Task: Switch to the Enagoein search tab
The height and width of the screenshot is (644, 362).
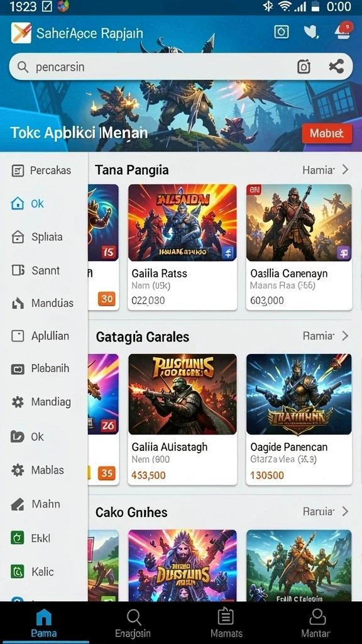Action: [x=133, y=623]
